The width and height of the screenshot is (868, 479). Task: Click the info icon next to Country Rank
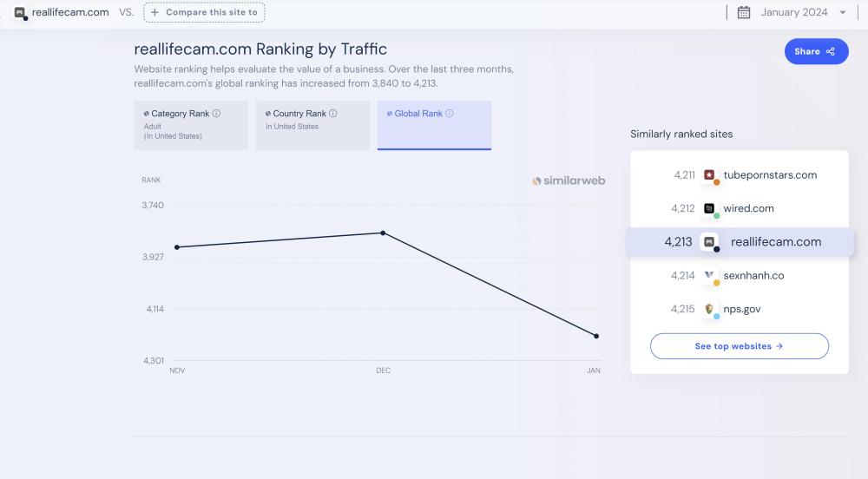click(333, 114)
